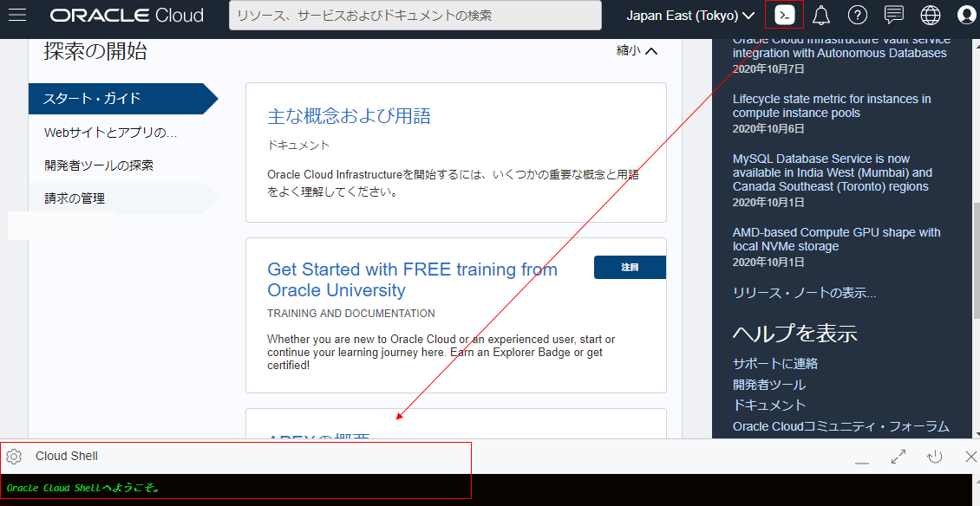Image resolution: width=980 pixels, height=506 pixels.
Task: Open the user profile menu
Action: coord(966,16)
